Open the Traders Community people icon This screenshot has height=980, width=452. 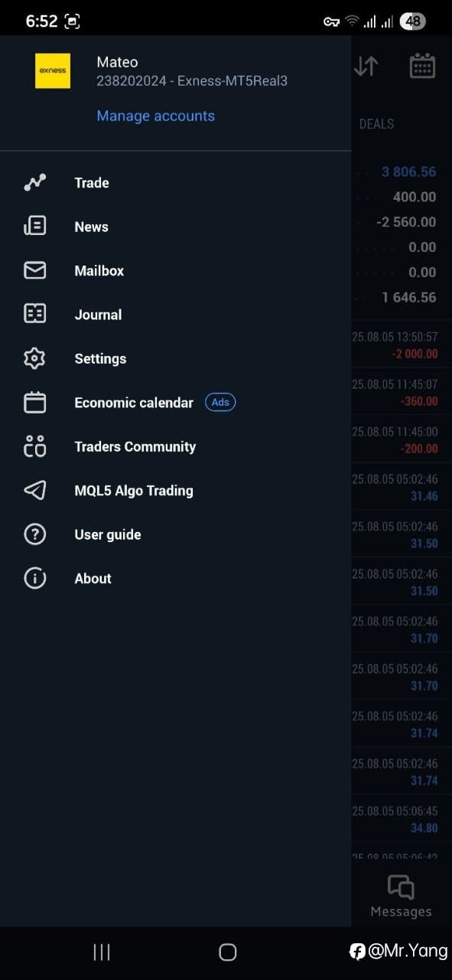(34, 446)
